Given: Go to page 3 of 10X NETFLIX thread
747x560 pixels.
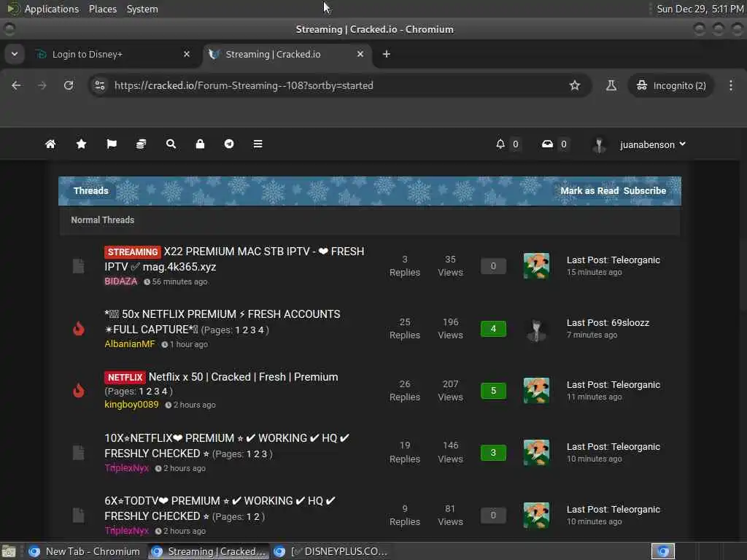Looking at the screenshot, I should (264, 454).
